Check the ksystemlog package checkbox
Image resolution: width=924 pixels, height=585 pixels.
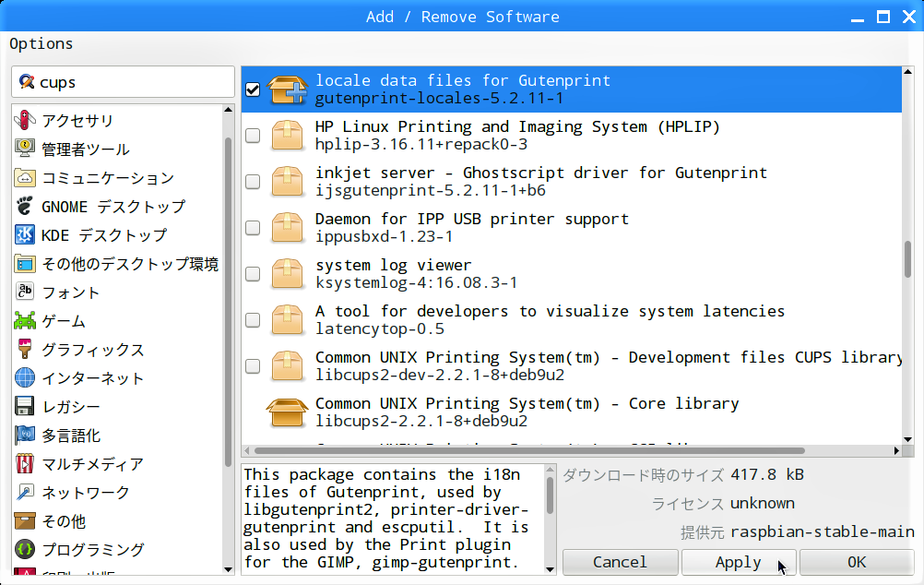point(253,274)
